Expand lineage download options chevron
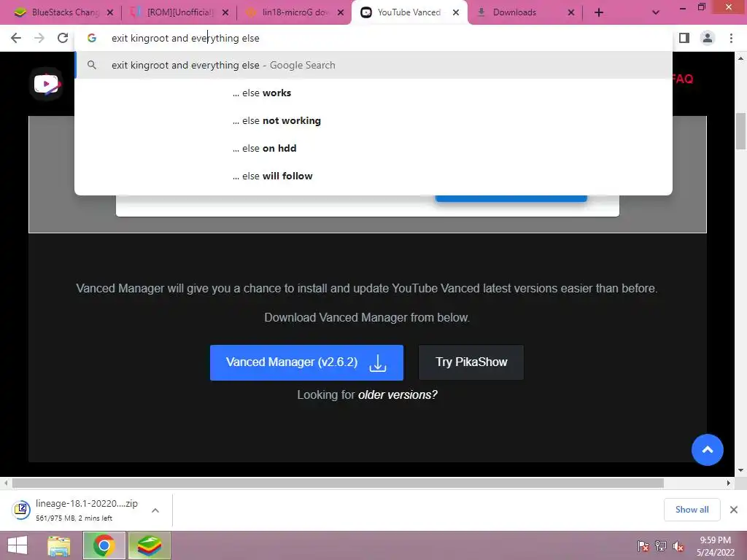The height and width of the screenshot is (560, 747). tap(155, 510)
